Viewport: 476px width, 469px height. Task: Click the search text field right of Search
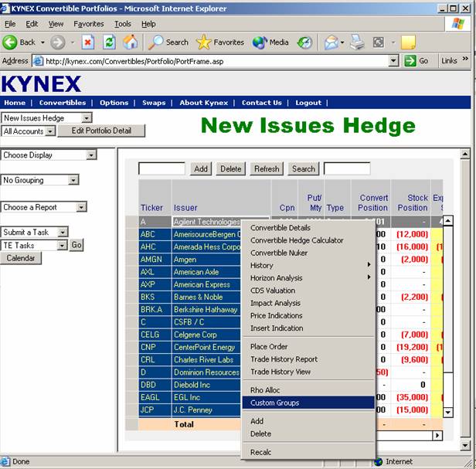click(347, 168)
